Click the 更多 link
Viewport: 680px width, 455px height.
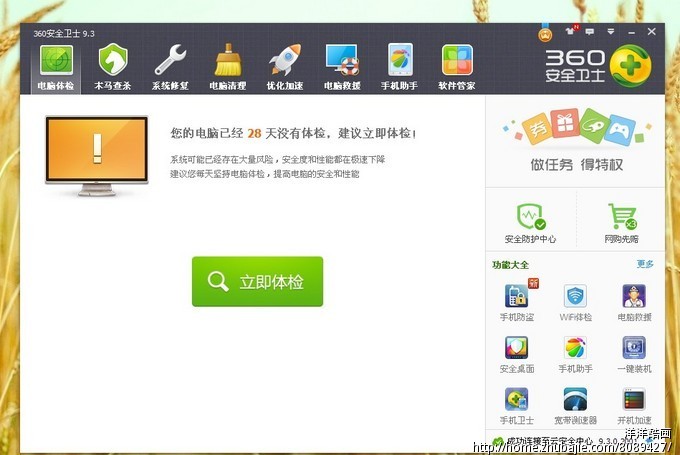645,264
